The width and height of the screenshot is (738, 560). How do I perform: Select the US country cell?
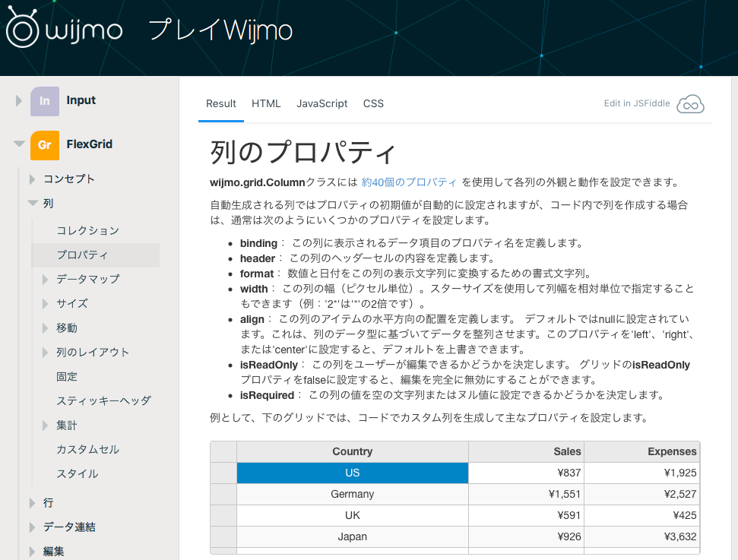(353, 473)
